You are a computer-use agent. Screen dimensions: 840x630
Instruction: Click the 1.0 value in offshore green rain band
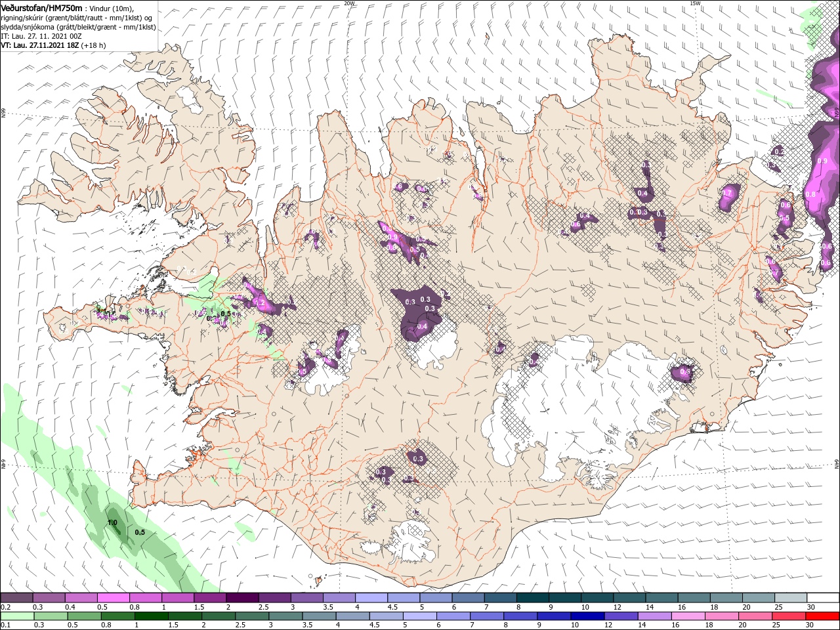click(x=112, y=523)
